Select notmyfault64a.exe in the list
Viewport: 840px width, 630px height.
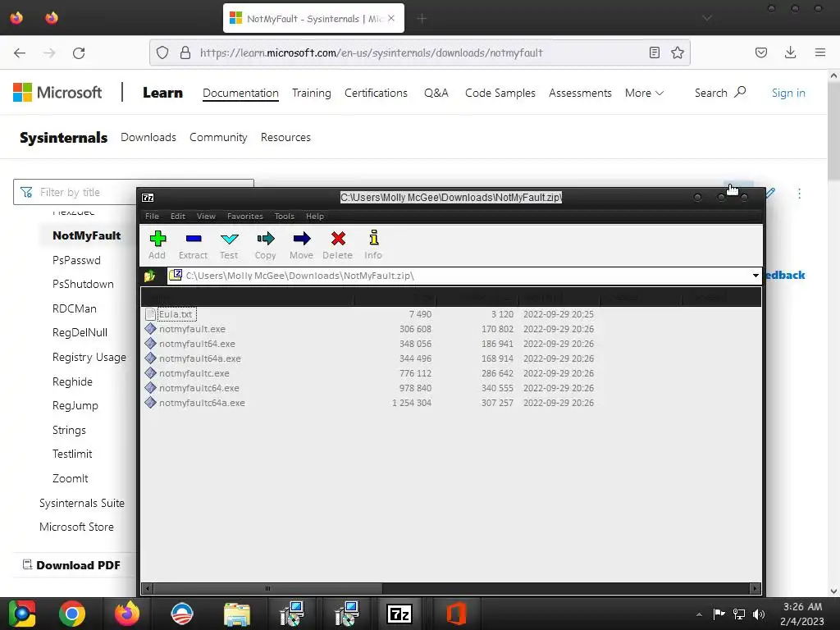click(x=450, y=358)
